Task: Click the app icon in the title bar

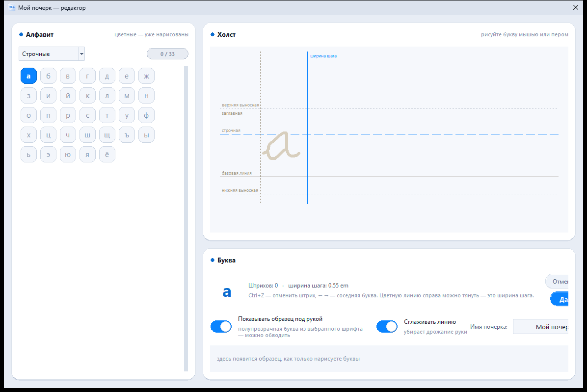Action: (x=12, y=7)
